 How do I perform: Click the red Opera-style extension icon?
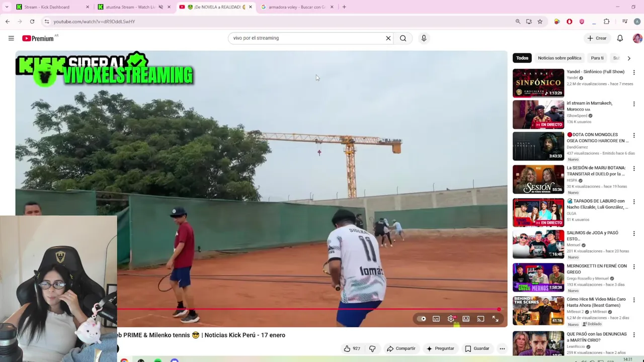pyautogui.click(x=570, y=22)
